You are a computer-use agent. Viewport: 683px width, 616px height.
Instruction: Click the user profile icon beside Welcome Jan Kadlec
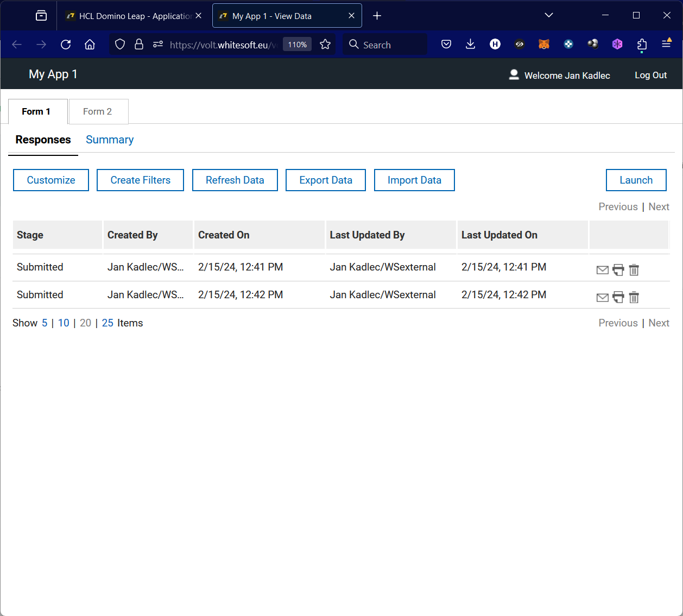coord(514,75)
